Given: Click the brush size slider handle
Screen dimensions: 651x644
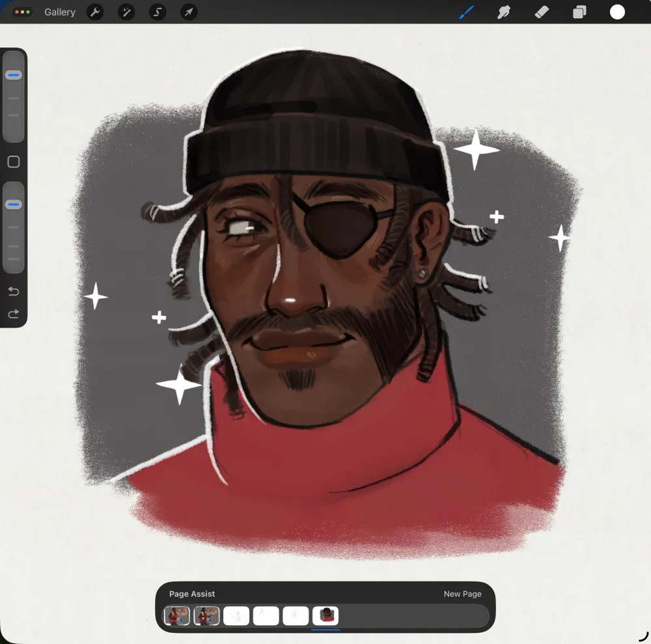Looking at the screenshot, I should [x=14, y=76].
